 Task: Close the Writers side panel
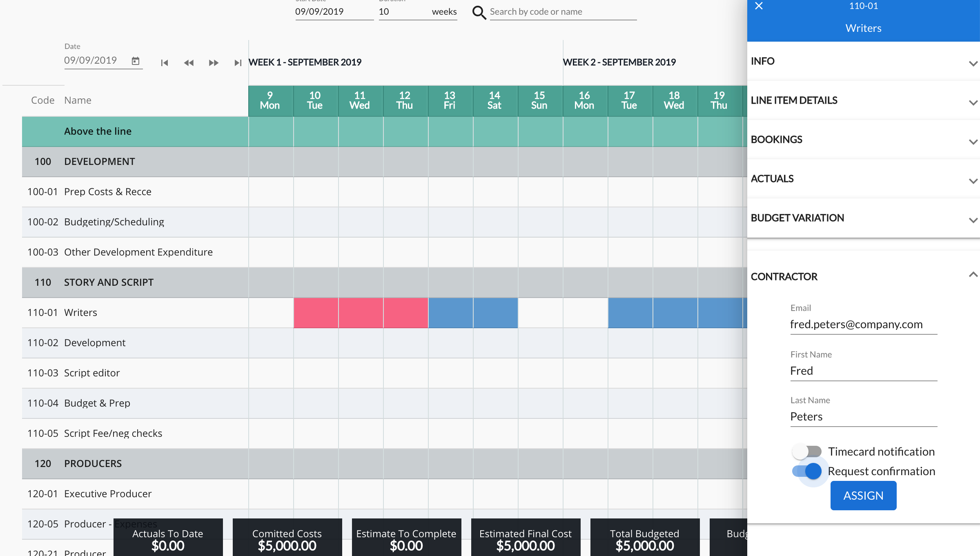759,6
